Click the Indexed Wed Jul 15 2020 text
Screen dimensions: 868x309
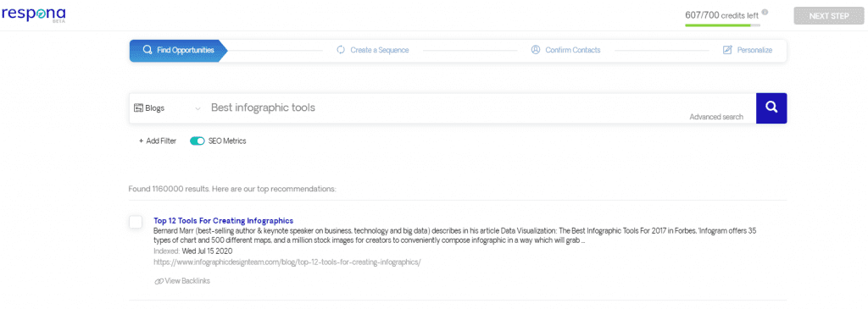(193, 251)
